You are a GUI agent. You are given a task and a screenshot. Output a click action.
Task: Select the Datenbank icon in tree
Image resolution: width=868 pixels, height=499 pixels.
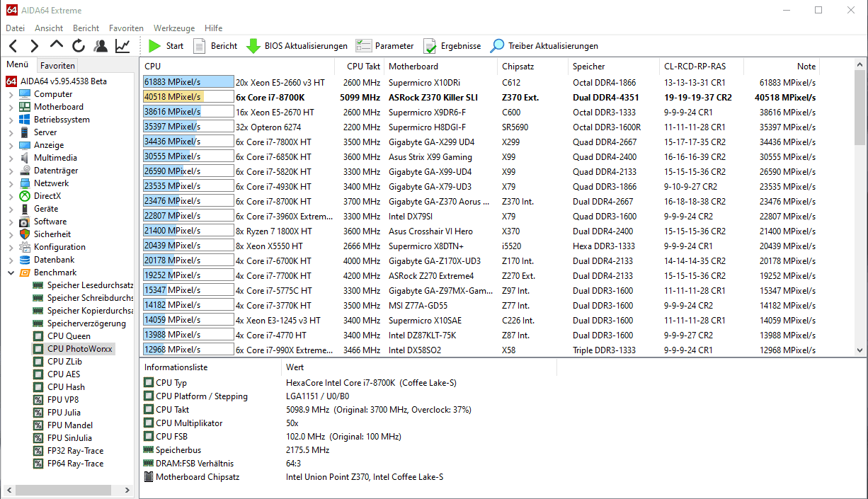coord(25,260)
